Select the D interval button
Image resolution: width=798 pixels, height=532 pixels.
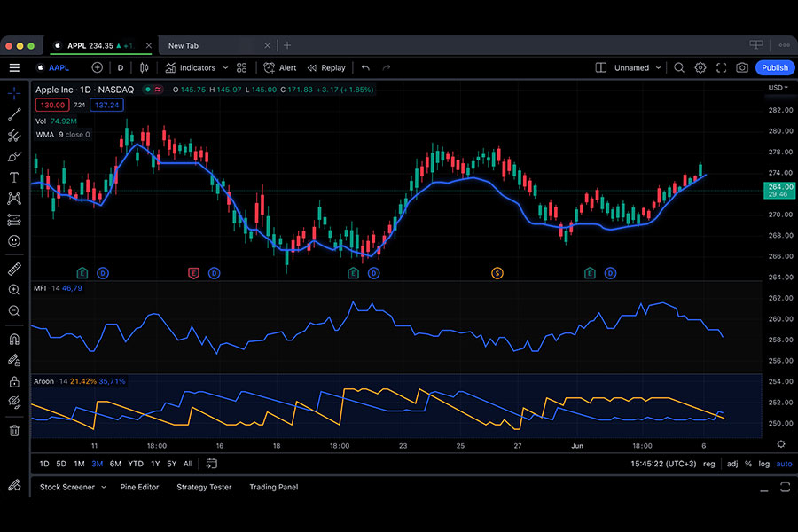(121, 67)
